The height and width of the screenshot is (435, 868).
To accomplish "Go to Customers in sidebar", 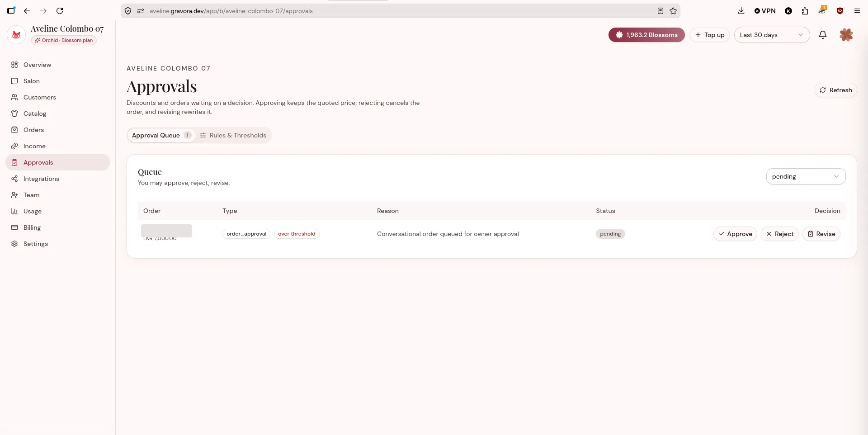I will click(x=57, y=97).
